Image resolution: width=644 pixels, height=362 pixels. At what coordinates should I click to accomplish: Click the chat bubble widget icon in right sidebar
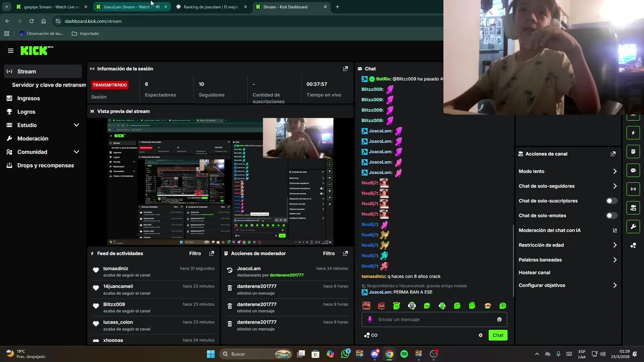[x=633, y=170]
